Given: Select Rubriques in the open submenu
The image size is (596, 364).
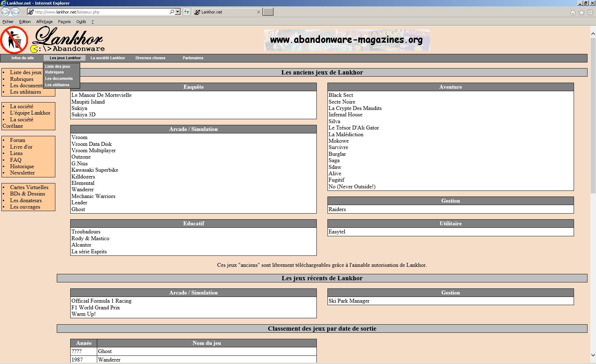Looking at the screenshot, I should point(54,72).
